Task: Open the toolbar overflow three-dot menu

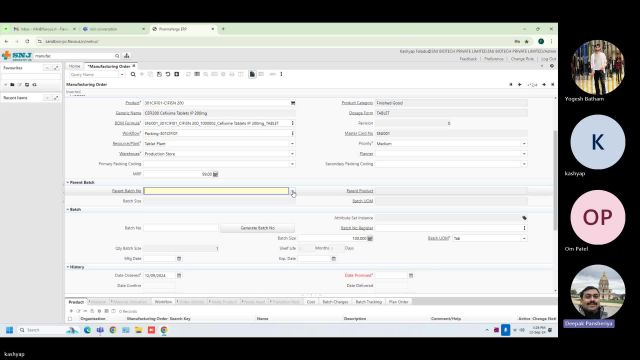Action: (281, 74)
